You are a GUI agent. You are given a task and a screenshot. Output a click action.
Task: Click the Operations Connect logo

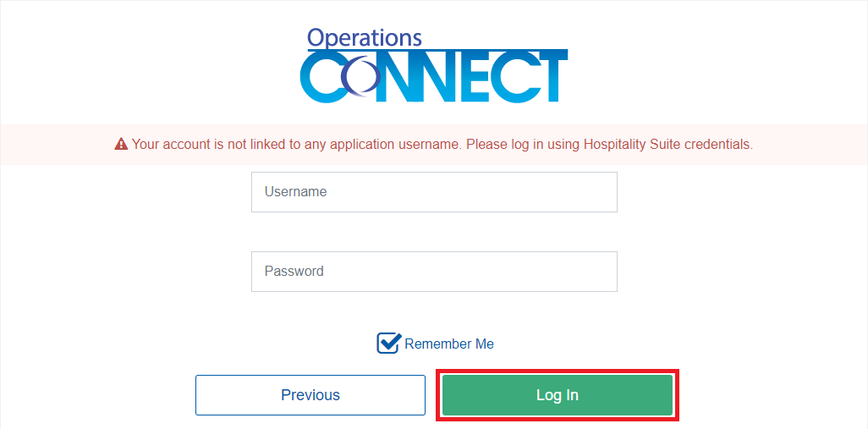click(433, 66)
